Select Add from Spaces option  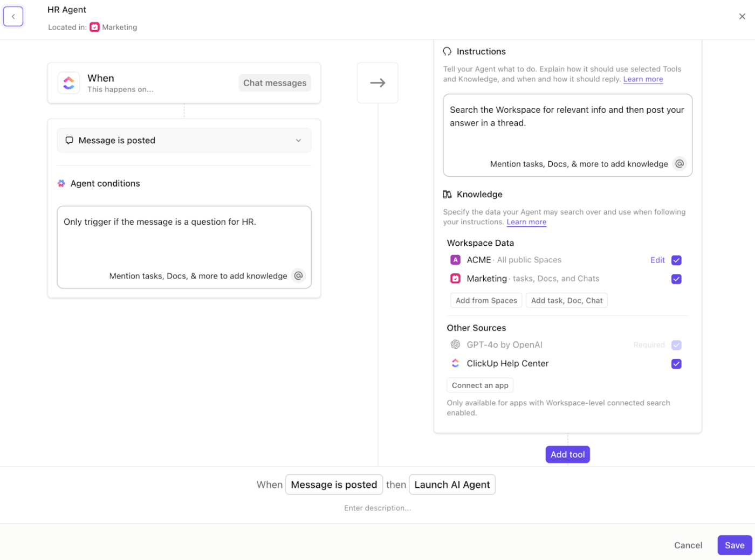coord(486,301)
